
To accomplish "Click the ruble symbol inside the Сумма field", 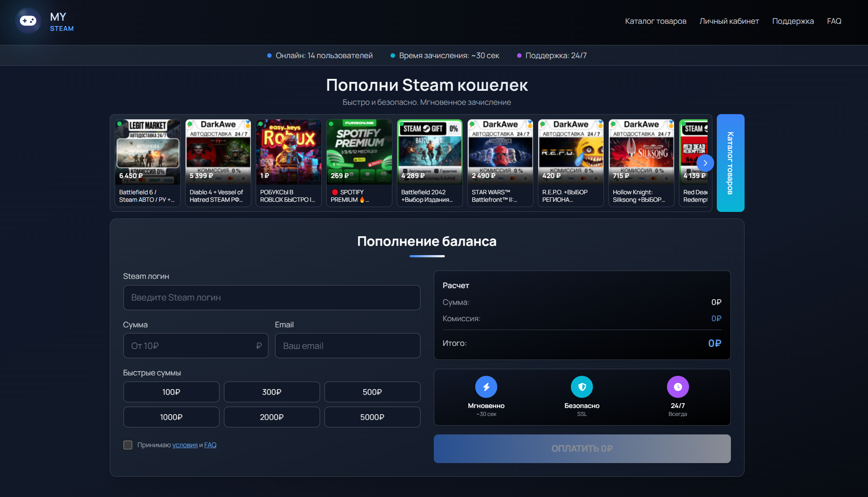I will pos(259,346).
